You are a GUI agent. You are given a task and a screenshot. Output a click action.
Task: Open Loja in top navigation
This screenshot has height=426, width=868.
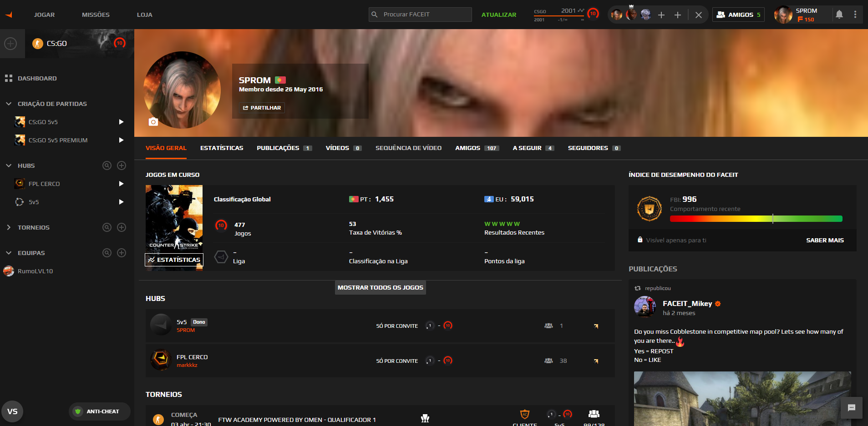145,15
